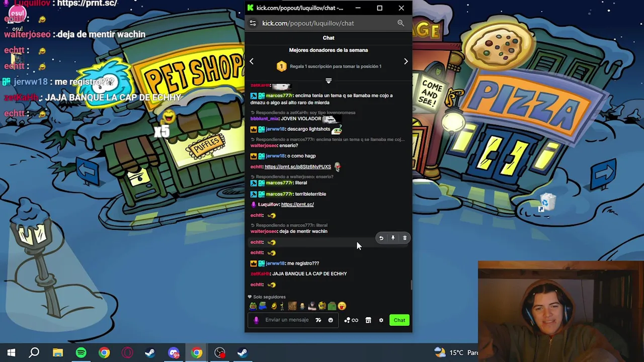Image resolution: width=644 pixels, height=362 pixels.
Task: Click the Chat send button
Action: coord(399,320)
